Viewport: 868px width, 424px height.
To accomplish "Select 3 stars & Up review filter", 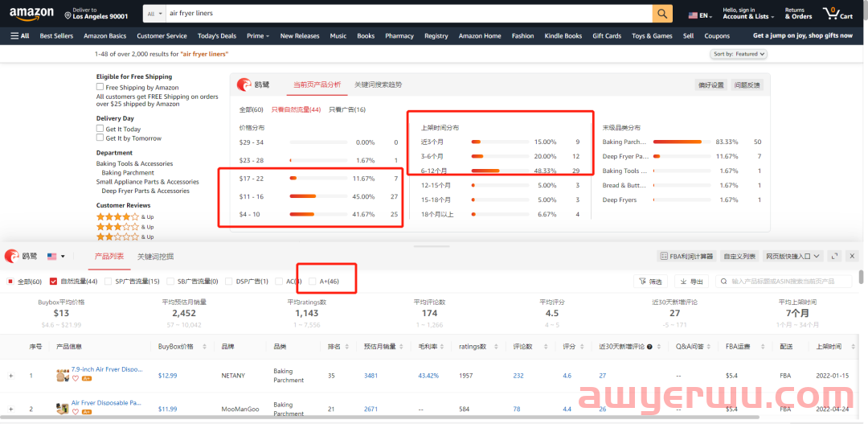I will [x=125, y=227].
